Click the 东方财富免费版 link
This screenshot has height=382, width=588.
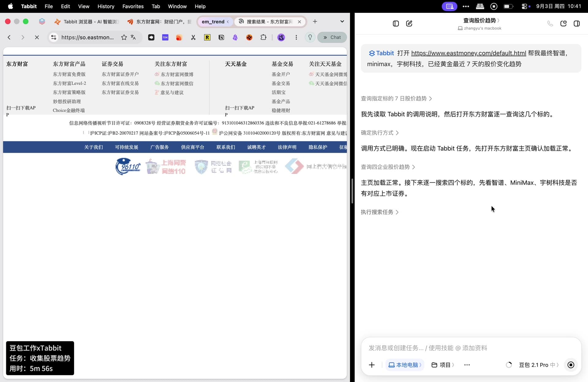69,74
